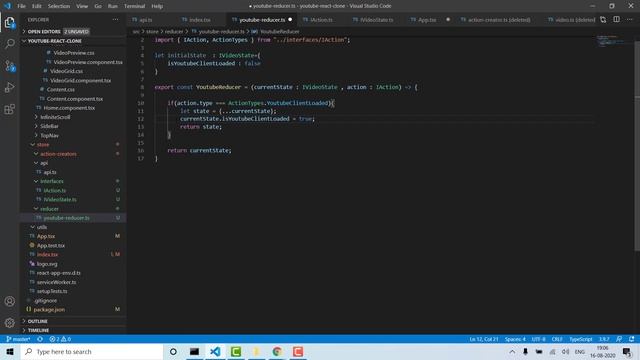This screenshot has width=640, height=360.
Task: Open the Accounts menu icon
Action: (x=9, y=301)
